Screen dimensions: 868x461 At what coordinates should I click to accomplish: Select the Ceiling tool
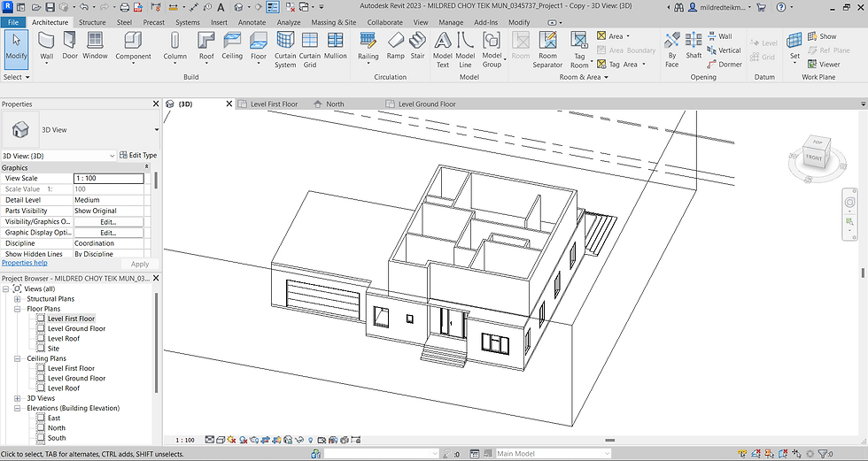[x=232, y=45]
